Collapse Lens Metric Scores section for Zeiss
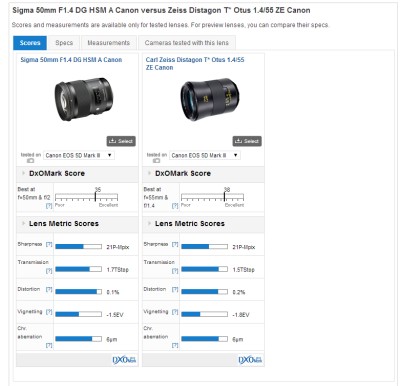 click(149, 223)
